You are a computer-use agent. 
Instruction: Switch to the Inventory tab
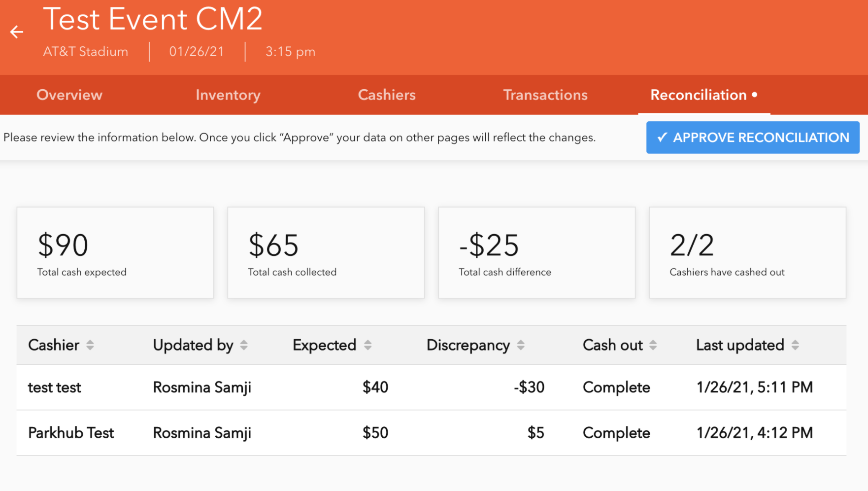click(x=228, y=95)
